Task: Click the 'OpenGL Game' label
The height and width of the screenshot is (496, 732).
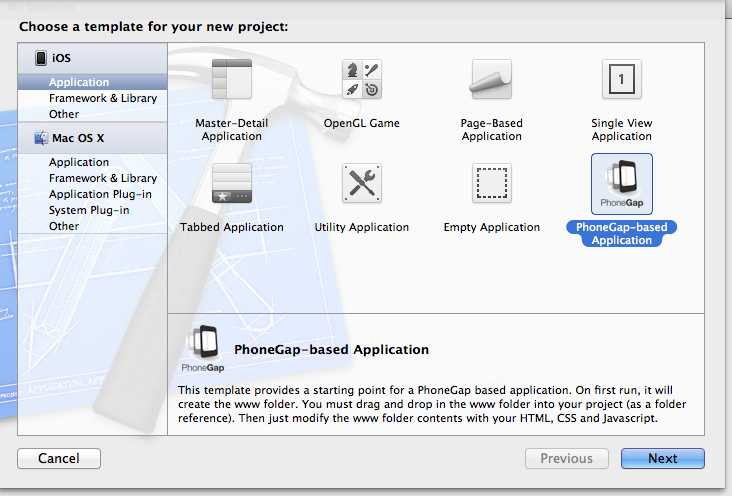Action: (362, 123)
